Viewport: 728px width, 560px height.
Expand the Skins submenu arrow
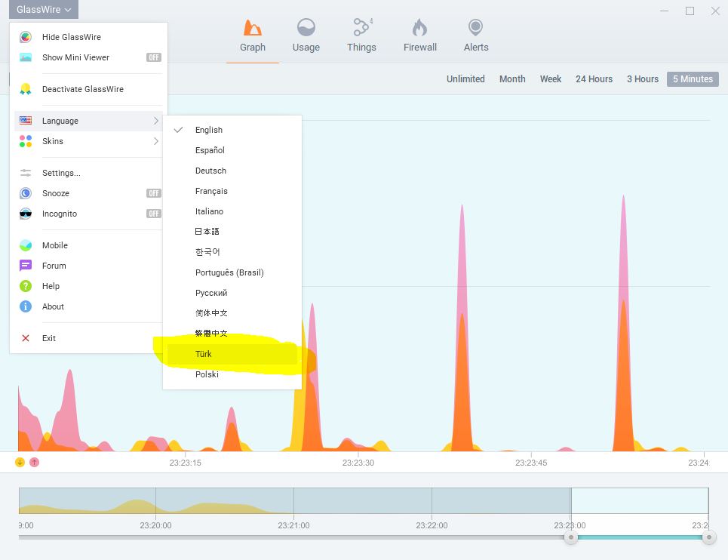pyautogui.click(x=156, y=141)
